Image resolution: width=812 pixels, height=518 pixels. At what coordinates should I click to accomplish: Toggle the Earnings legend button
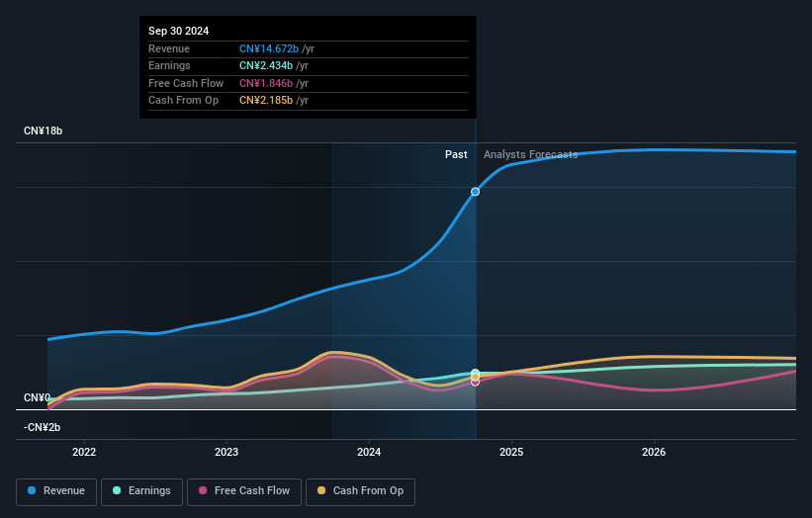pyautogui.click(x=141, y=491)
